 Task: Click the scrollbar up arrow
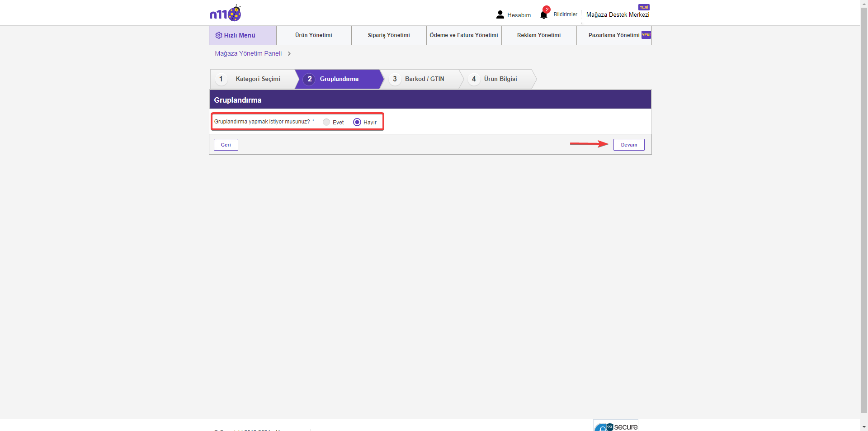864,3
